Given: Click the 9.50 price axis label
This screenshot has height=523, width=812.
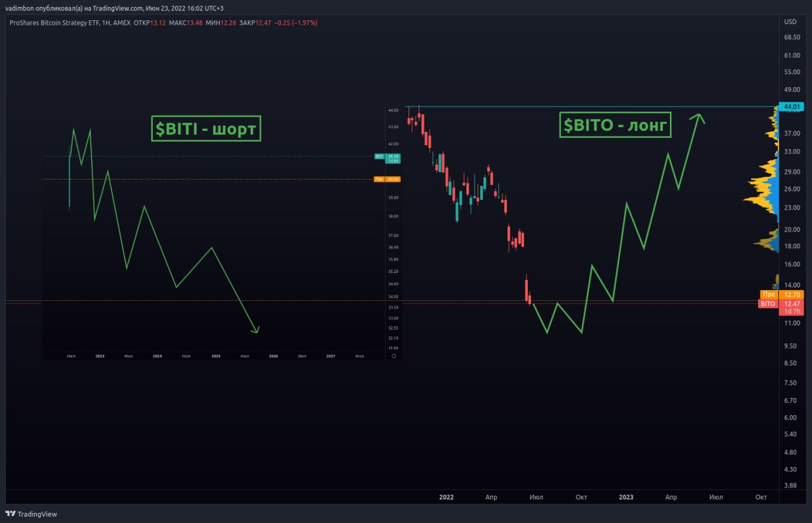Looking at the screenshot, I should pyautogui.click(x=791, y=346).
